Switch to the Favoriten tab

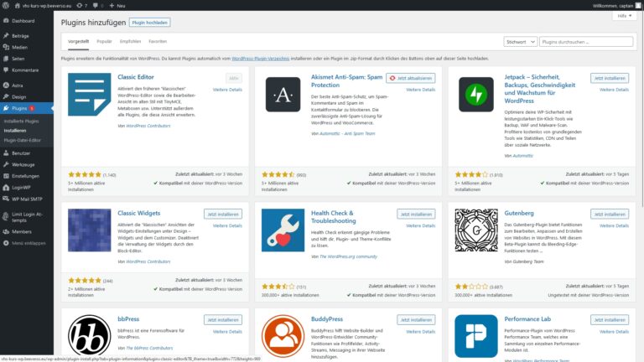(158, 41)
